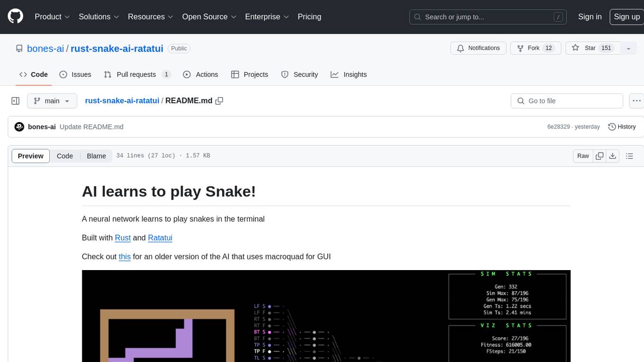The height and width of the screenshot is (362, 644).
Task: Select the Code view toggle
Action: (x=65, y=156)
